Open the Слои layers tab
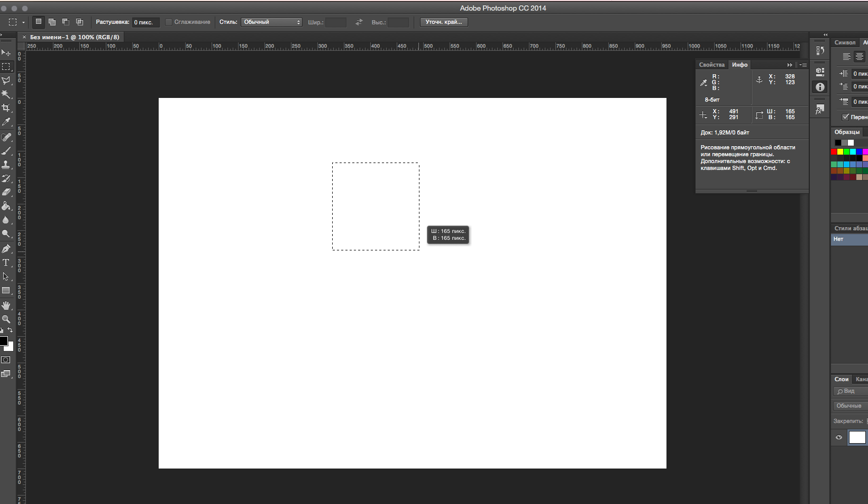The height and width of the screenshot is (504, 868). [842, 379]
